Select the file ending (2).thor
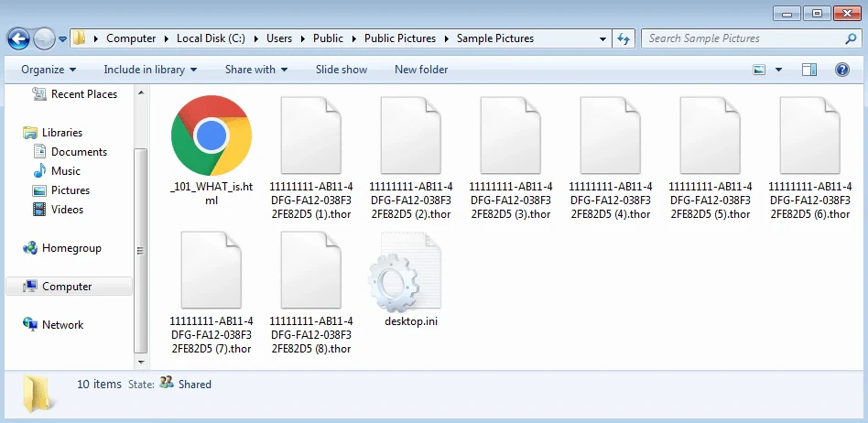Screen dimensions: 868x423 pos(410,157)
